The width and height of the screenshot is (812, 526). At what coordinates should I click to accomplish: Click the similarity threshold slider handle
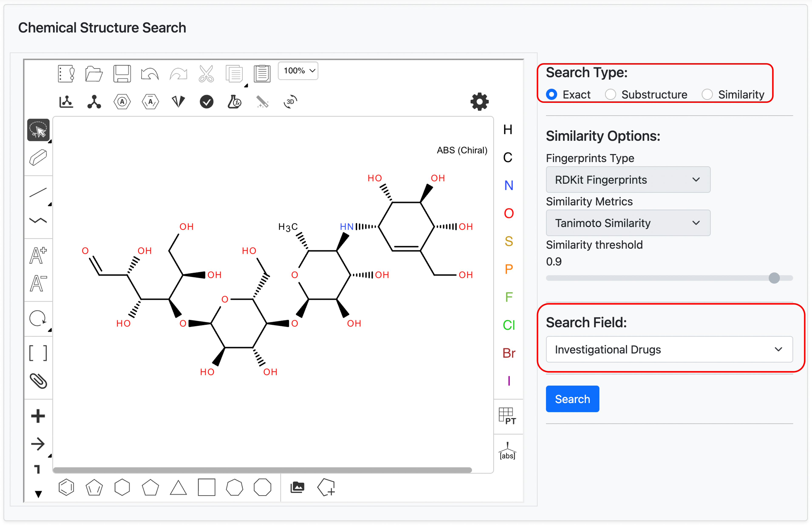774,278
